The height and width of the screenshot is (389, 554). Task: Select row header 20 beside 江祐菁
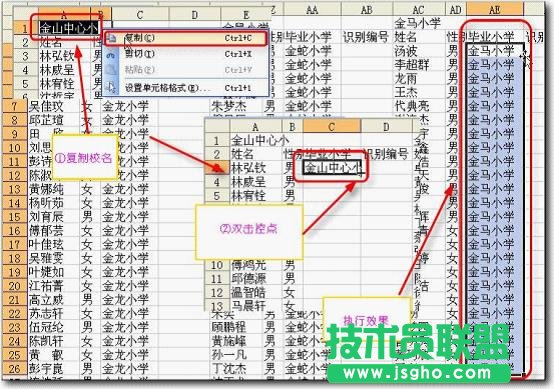tap(14, 285)
